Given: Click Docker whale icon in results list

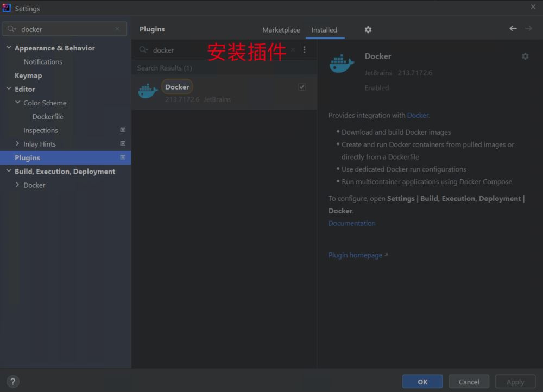Looking at the screenshot, I should click(x=148, y=91).
